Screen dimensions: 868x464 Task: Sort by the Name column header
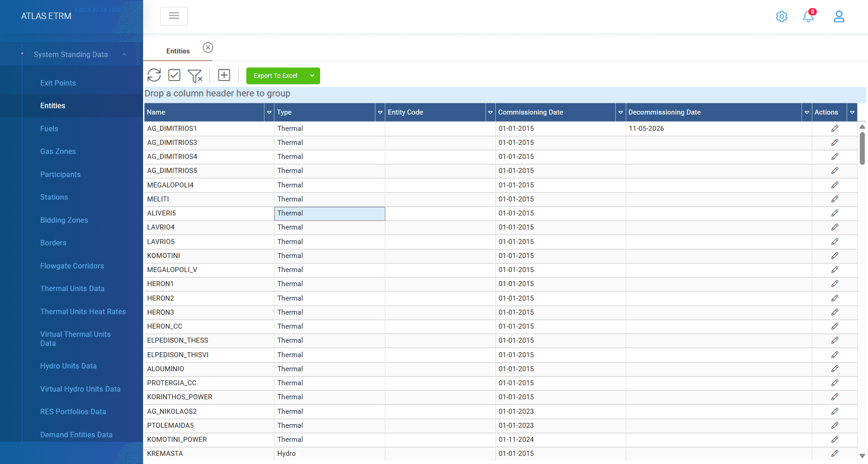[204, 112]
